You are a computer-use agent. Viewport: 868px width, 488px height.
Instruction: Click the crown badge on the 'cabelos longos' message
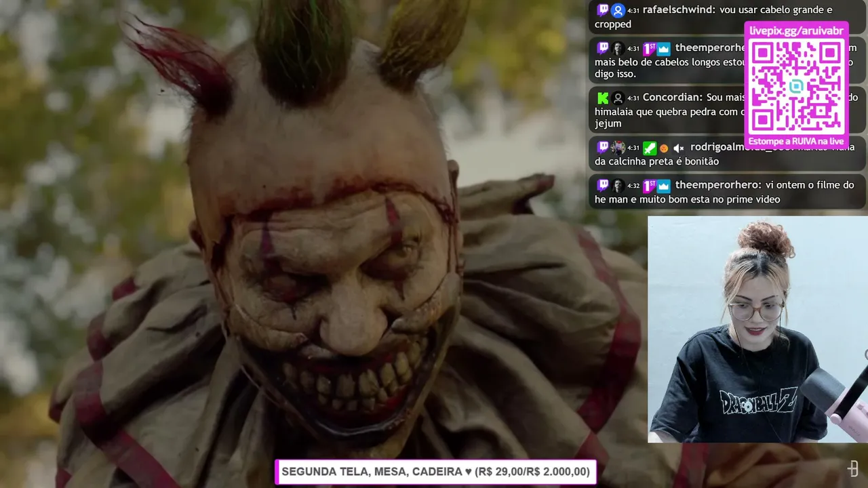point(663,48)
